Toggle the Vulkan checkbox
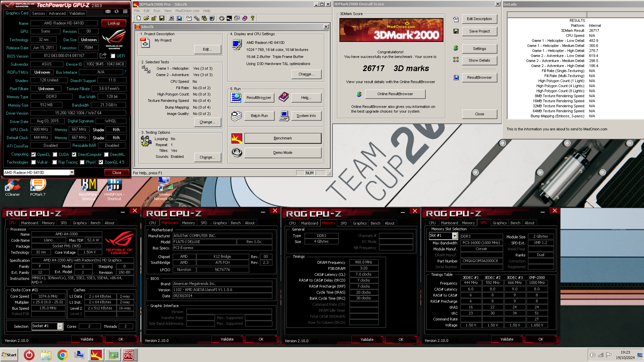The height and width of the screenshot is (362, 644). tap(34, 162)
